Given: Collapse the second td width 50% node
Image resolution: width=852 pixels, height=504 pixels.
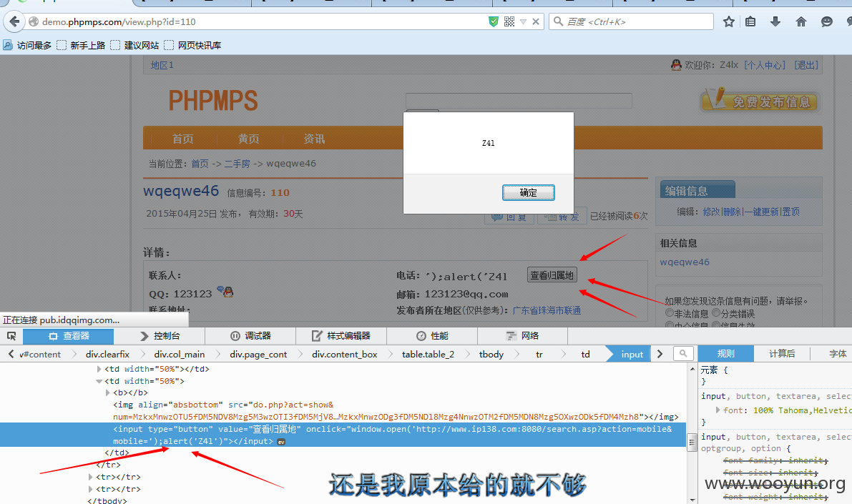Looking at the screenshot, I should pos(99,381).
